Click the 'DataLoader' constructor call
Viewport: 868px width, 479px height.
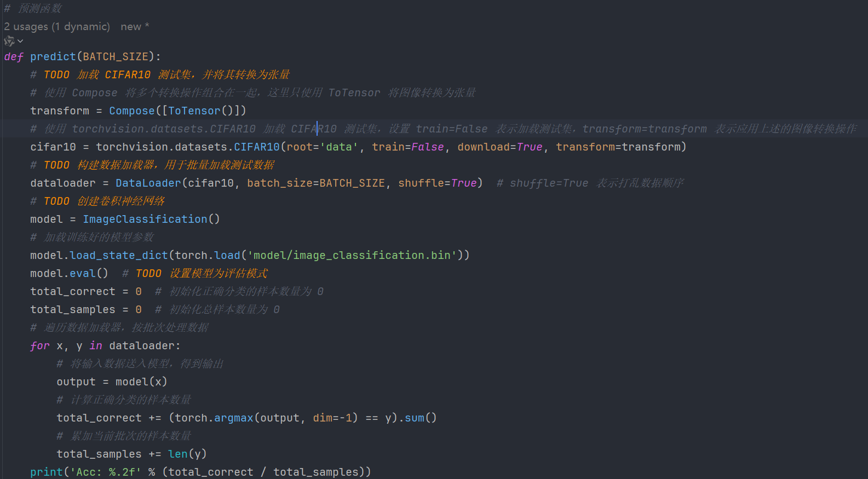click(148, 183)
